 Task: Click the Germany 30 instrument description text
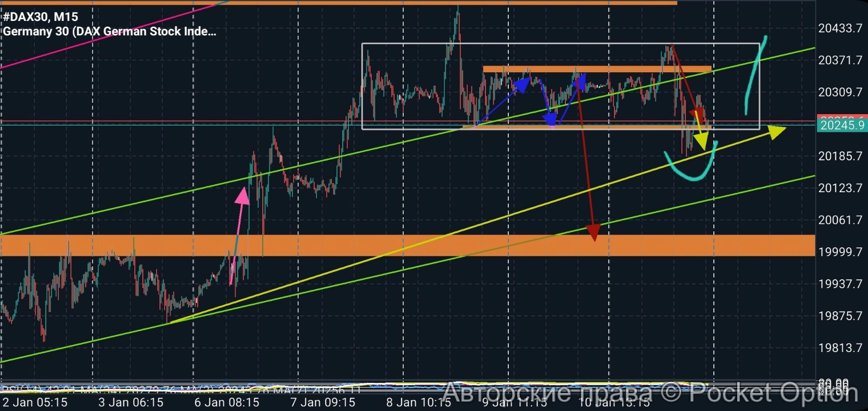coord(109,31)
